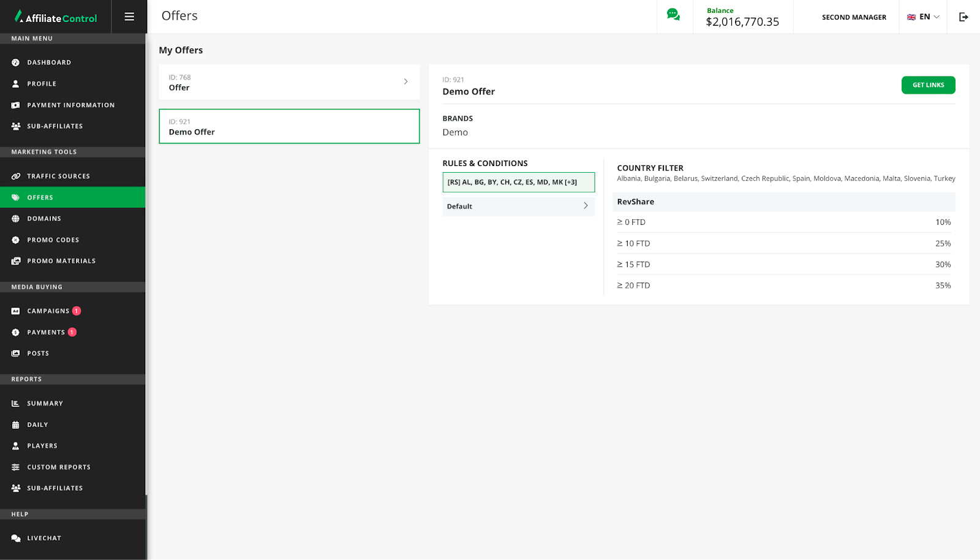Go to Promo Codes in sidebar

[x=53, y=240]
